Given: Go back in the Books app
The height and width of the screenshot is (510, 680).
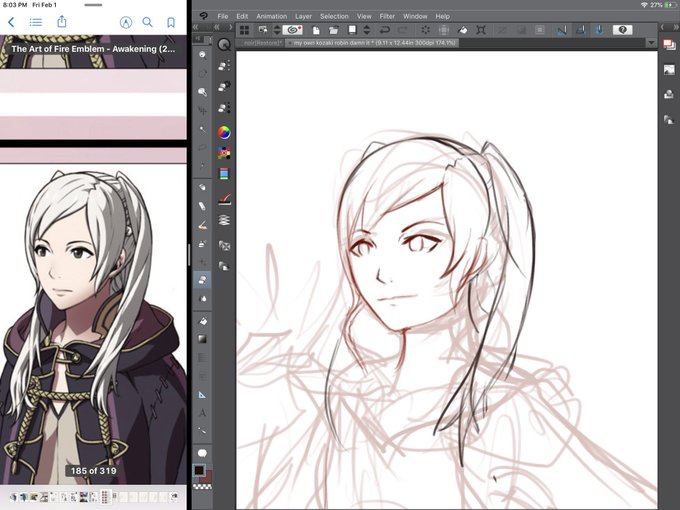Looking at the screenshot, I should click(11, 22).
